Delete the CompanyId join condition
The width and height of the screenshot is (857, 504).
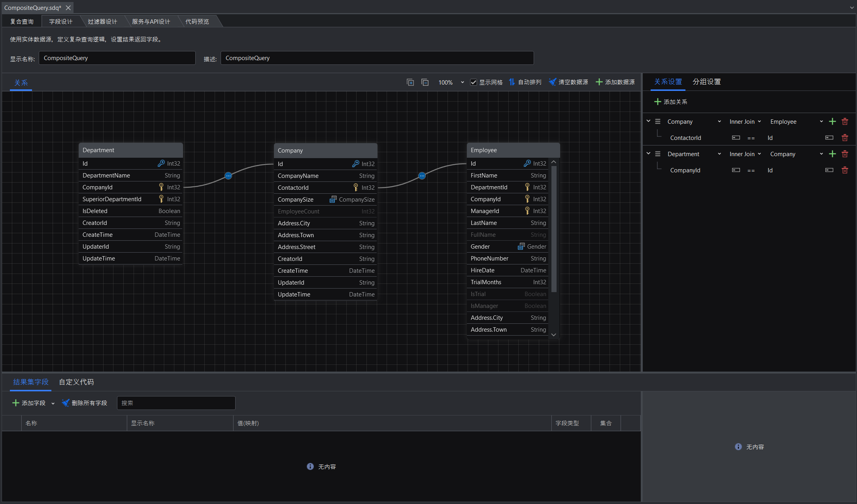click(845, 170)
